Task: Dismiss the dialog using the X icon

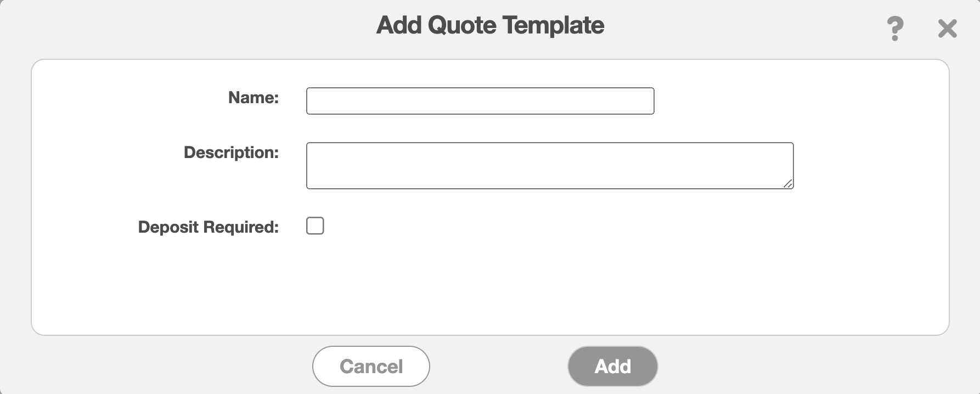Action: pos(947,29)
